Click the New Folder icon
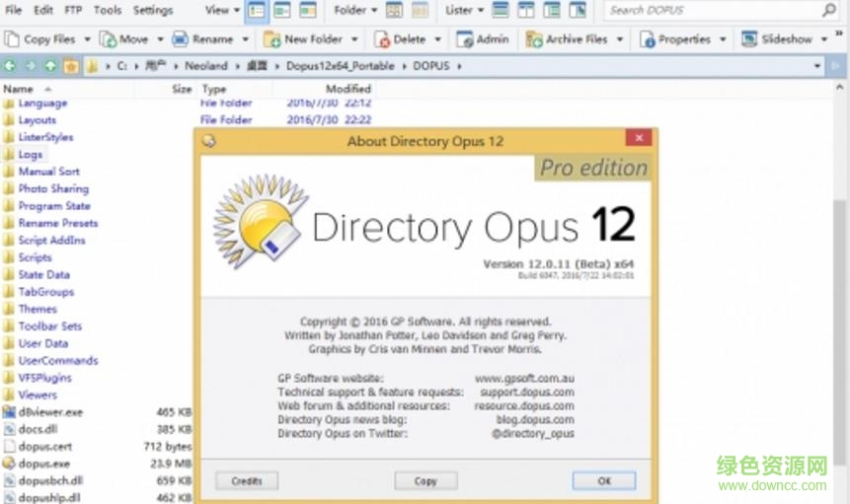The height and width of the screenshot is (504, 850). [272, 39]
